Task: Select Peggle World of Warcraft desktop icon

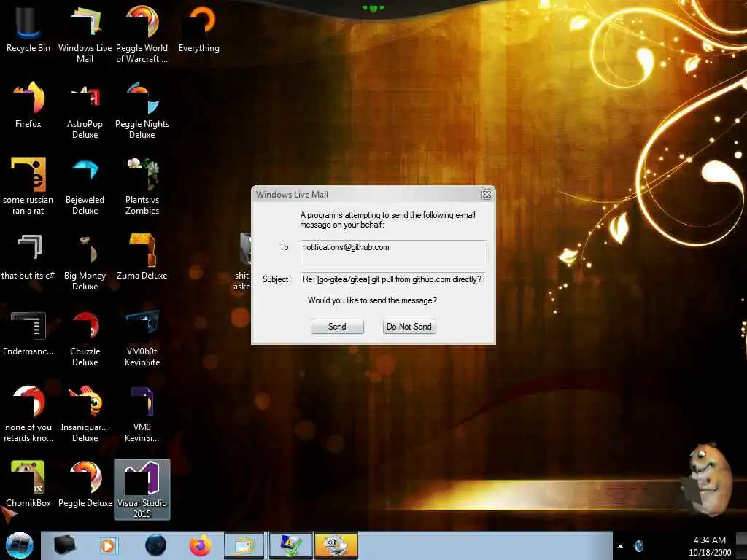Action: click(x=142, y=34)
